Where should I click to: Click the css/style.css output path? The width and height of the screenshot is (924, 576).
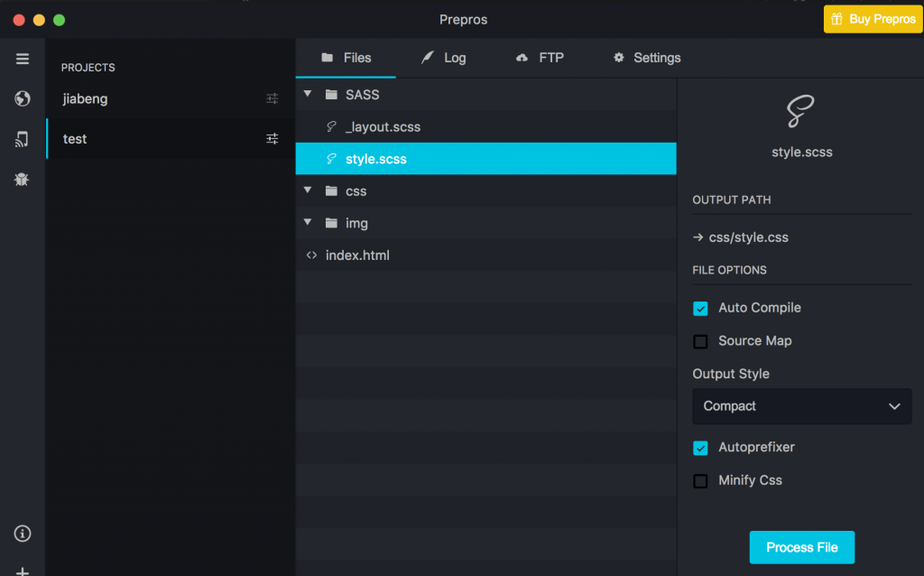(x=748, y=237)
